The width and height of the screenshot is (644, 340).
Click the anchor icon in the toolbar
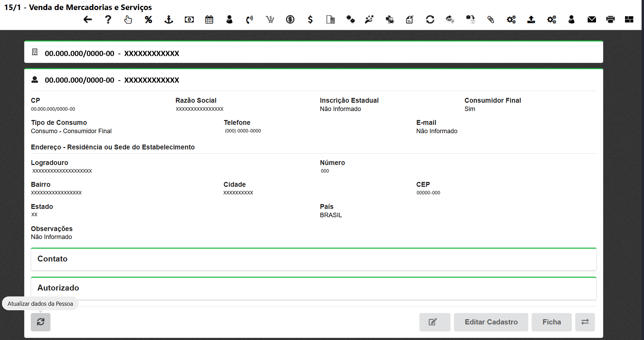click(169, 20)
